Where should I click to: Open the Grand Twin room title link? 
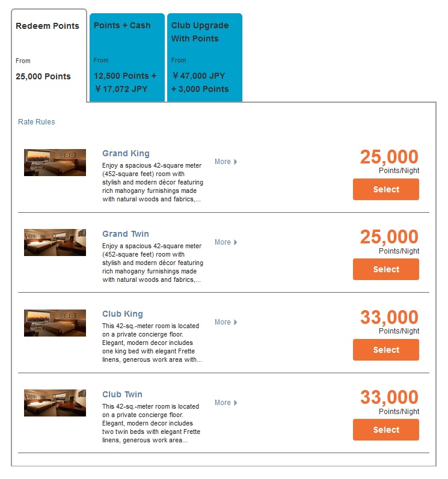click(126, 234)
